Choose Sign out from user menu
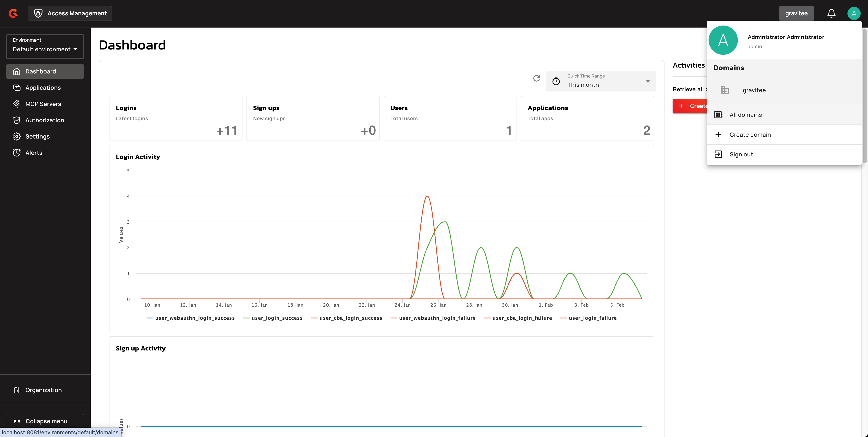This screenshot has width=868, height=437. click(741, 154)
